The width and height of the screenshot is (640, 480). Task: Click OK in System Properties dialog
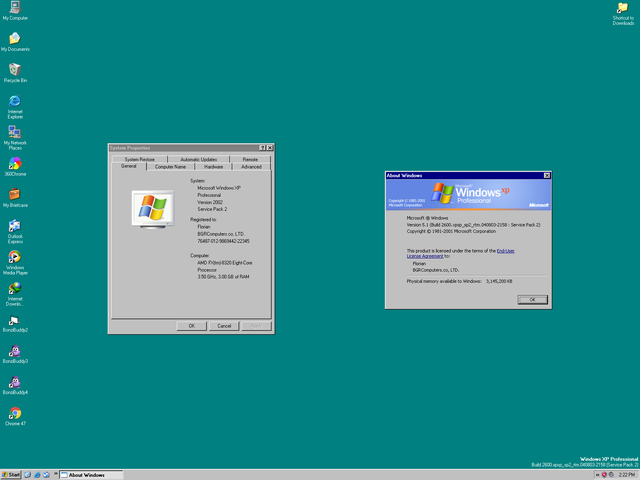[x=192, y=326]
